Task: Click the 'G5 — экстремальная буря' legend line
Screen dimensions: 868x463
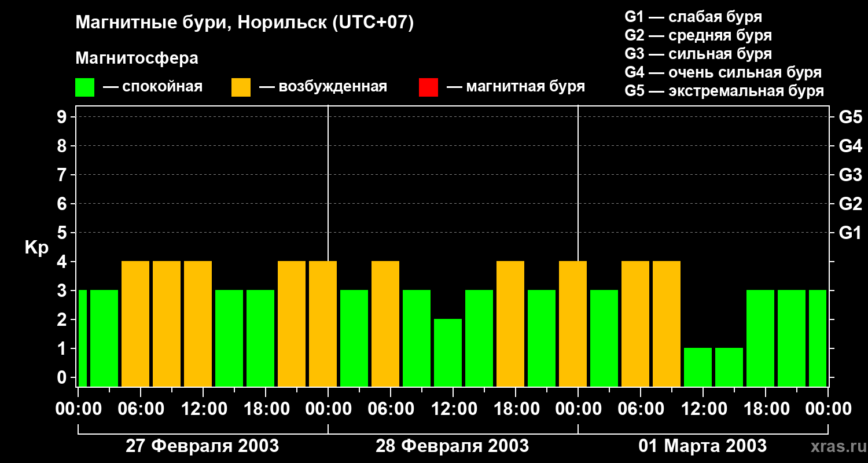Action: pos(724,91)
